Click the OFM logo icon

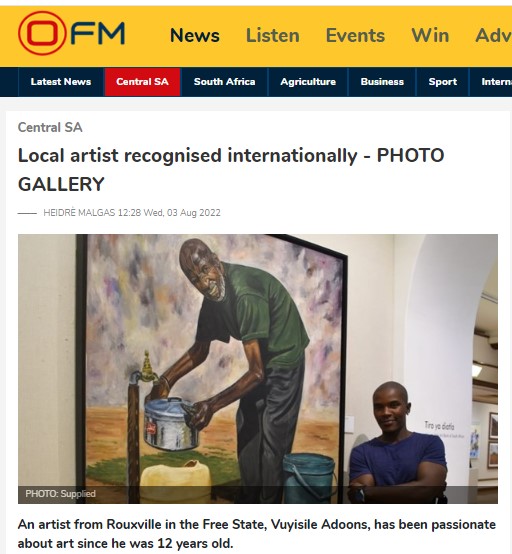71,33
